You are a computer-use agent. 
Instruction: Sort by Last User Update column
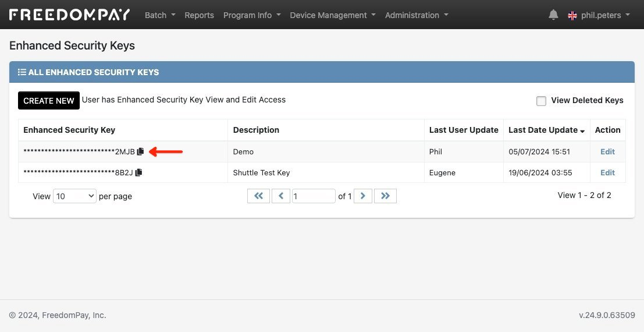(464, 130)
